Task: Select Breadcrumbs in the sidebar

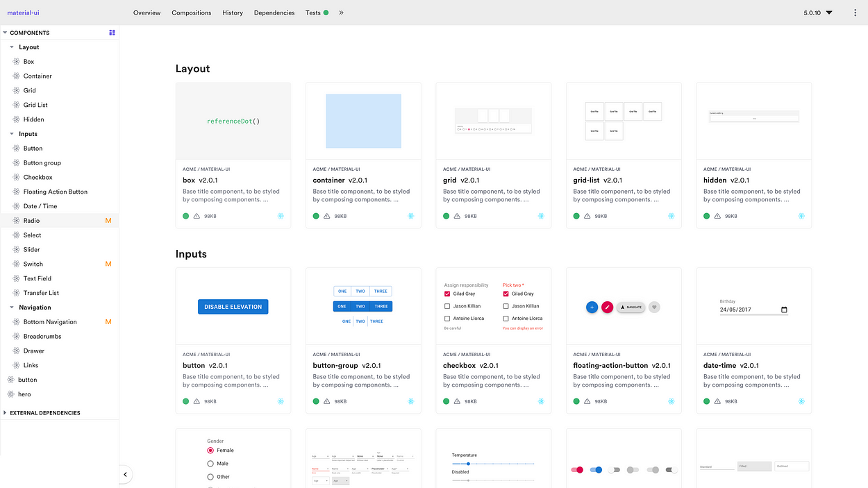Action: [x=42, y=337]
